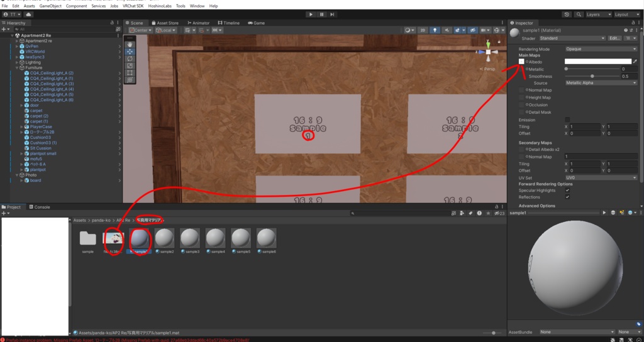Screen dimensions: 644x342
Task: Toggle the Reflections checkbox
Action: [567, 197]
